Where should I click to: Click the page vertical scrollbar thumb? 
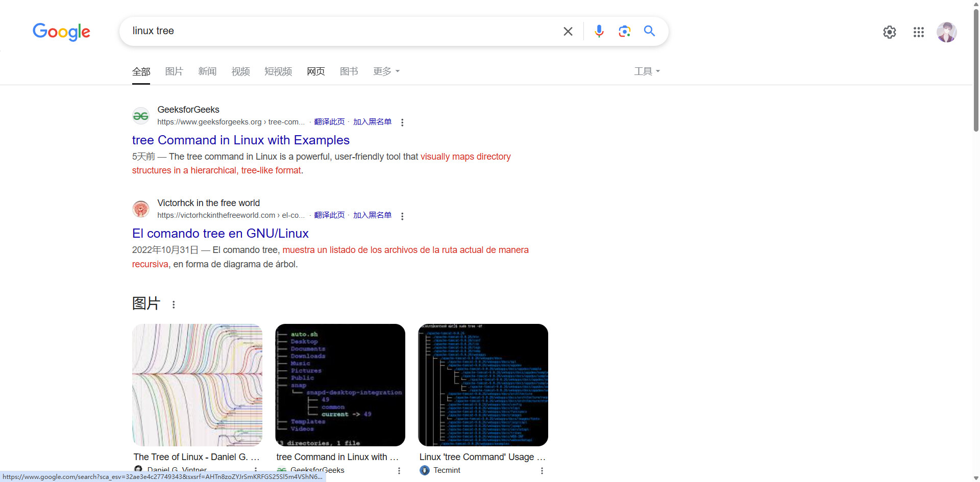pyautogui.click(x=976, y=70)
